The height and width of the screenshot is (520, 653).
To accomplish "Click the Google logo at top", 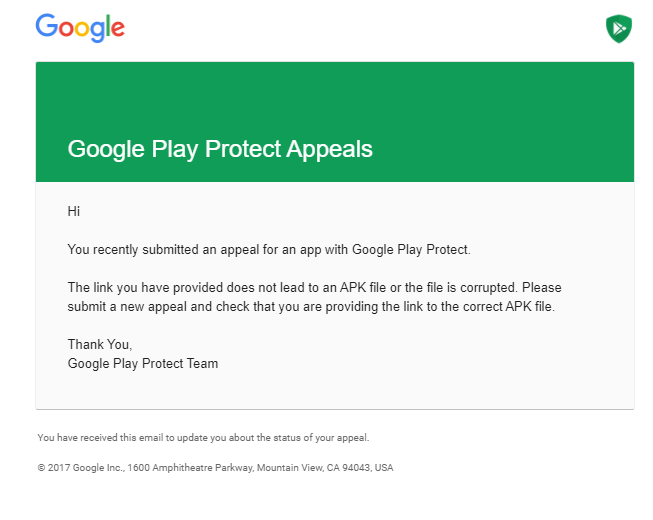I will click(x=80, y=28).
